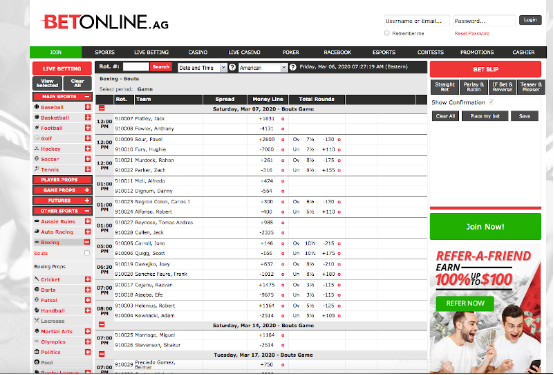The image size is (554, 375).
Task: Open the ESPORTS navigation menu
Action: click(x=384, y=52)
